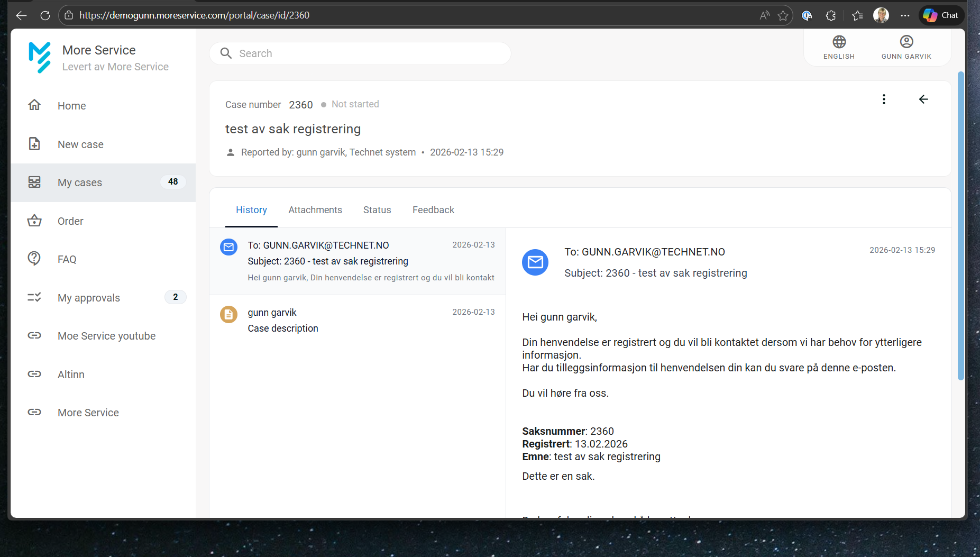Click the Home icon in sidebar
The width and height of the screenshot is (980, 557).
coord(34,105)
